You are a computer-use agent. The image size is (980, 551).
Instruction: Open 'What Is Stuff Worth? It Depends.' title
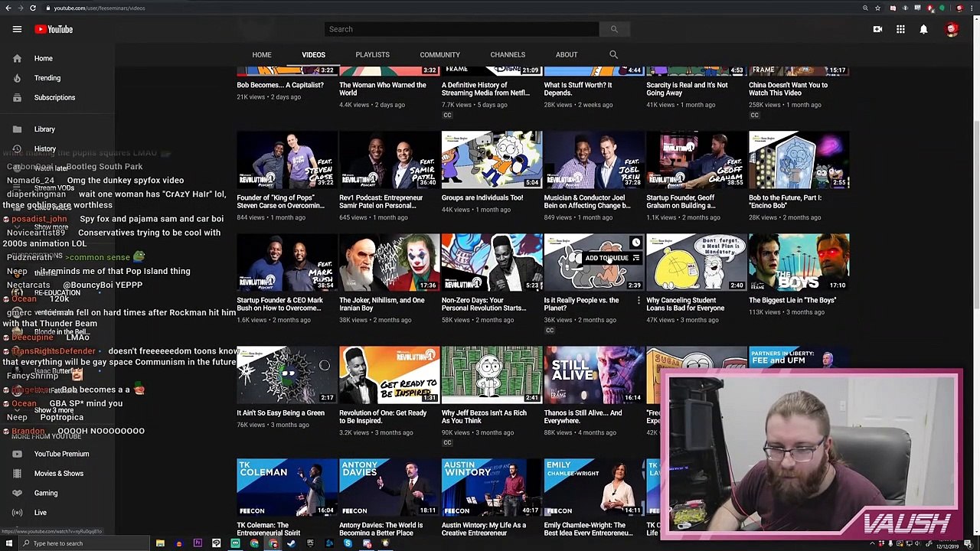[578, 89]
